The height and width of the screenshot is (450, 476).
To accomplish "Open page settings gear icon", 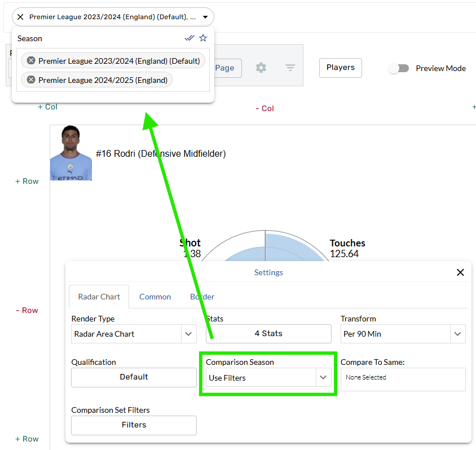I will coord(261,68).
